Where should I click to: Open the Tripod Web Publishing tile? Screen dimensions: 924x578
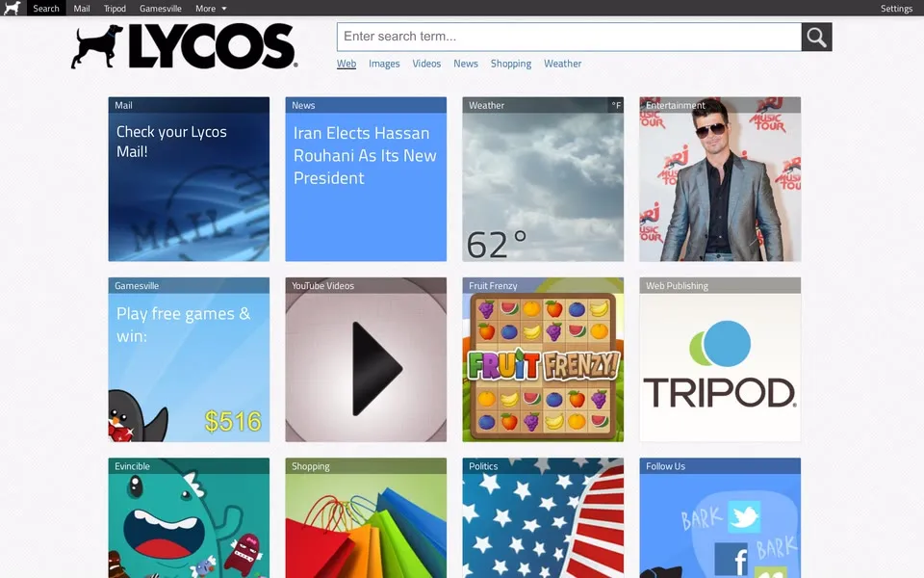[720, 359]
